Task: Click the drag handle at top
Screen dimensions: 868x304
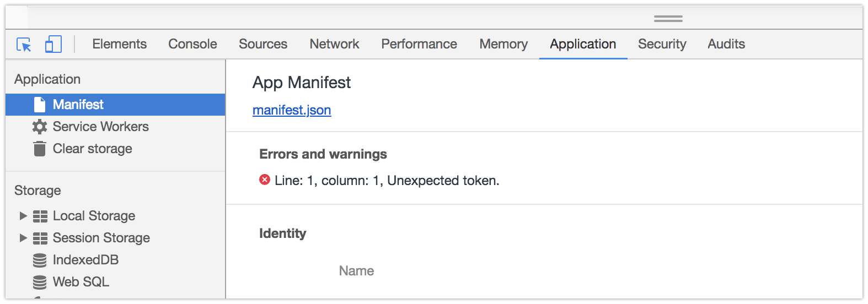Action: pyautogui.click(x=668, y=19)
